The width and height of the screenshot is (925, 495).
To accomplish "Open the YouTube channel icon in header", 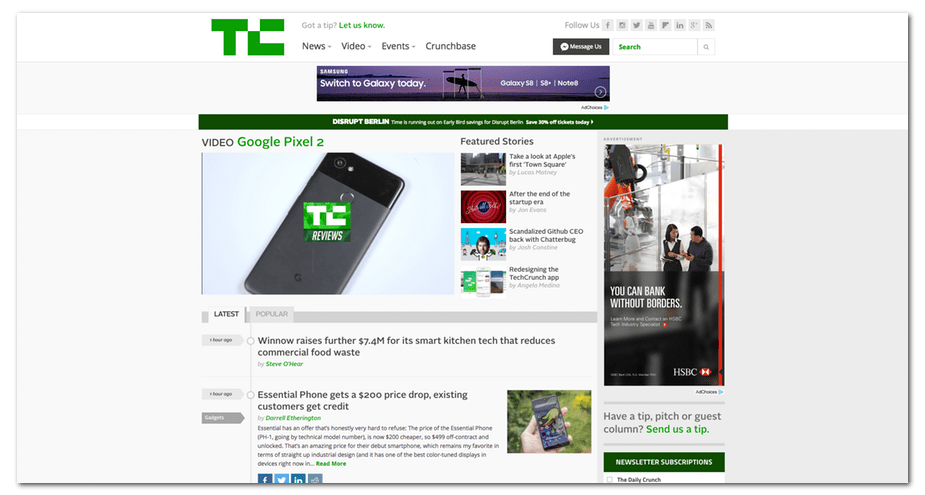I will tap(651, 25).
